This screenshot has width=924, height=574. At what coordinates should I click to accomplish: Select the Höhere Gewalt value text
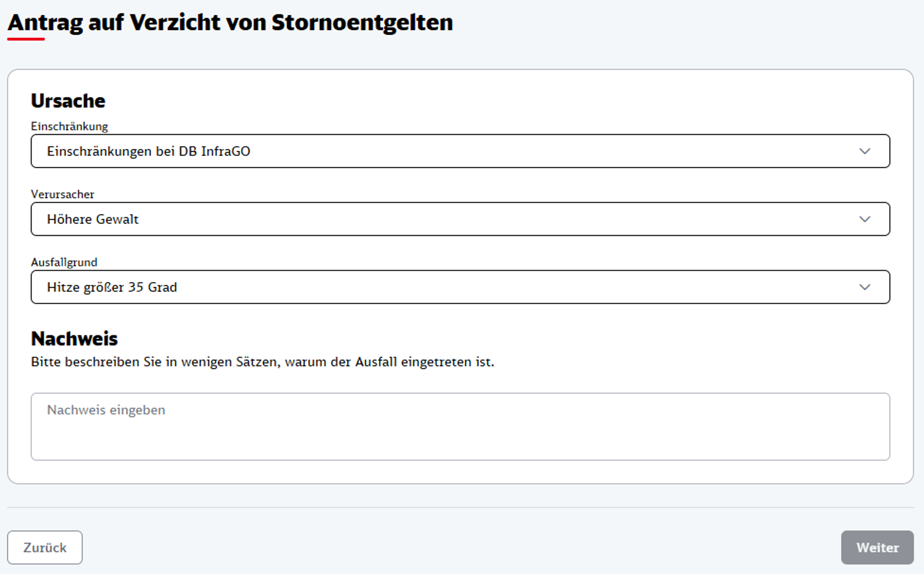pyautogui.click(x=93, y=219)
